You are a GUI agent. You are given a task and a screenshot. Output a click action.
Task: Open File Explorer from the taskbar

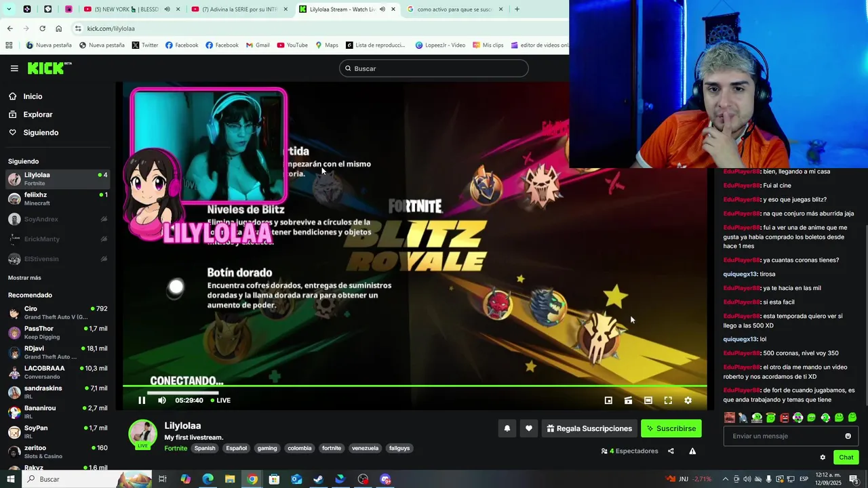point(230,479)
